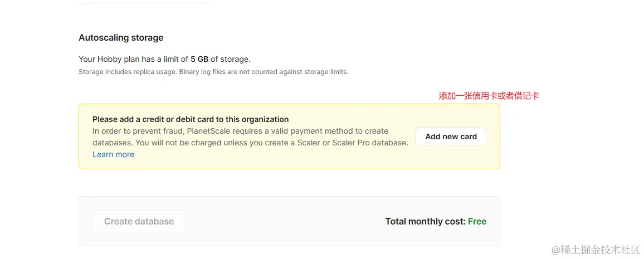644x259 pixels.
Task: Click the Total monthly cost label
Action: [425, 221]
